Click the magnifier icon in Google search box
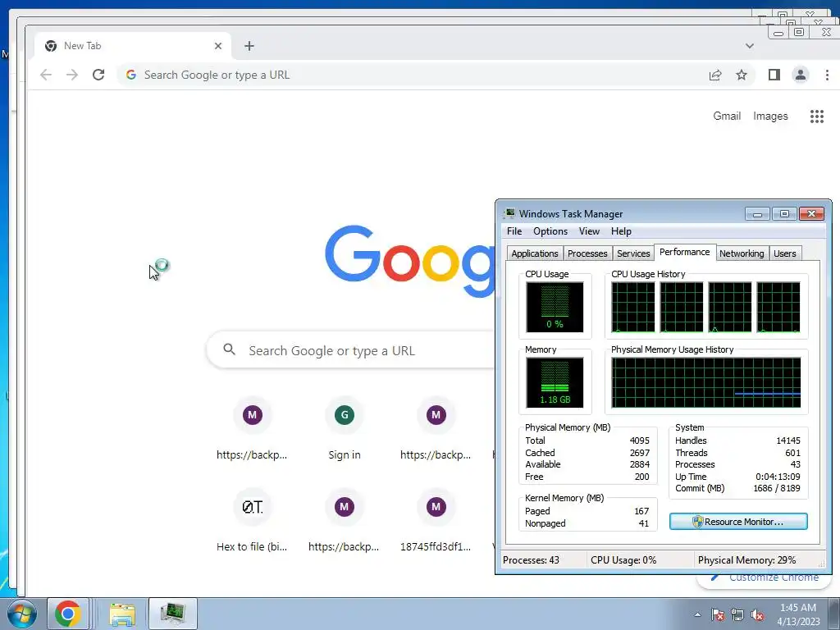The width and height of the screenshot is (840, 630). pyautogui.click(x=230, y=349)
